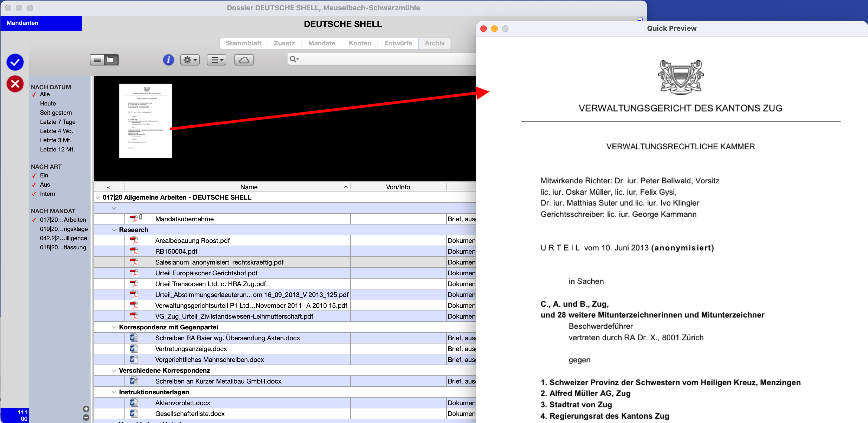The width and height of the screenshot is (868, 423).
Task: Click PDF icon of RB150004.pdf
Action: click(134, 251)
